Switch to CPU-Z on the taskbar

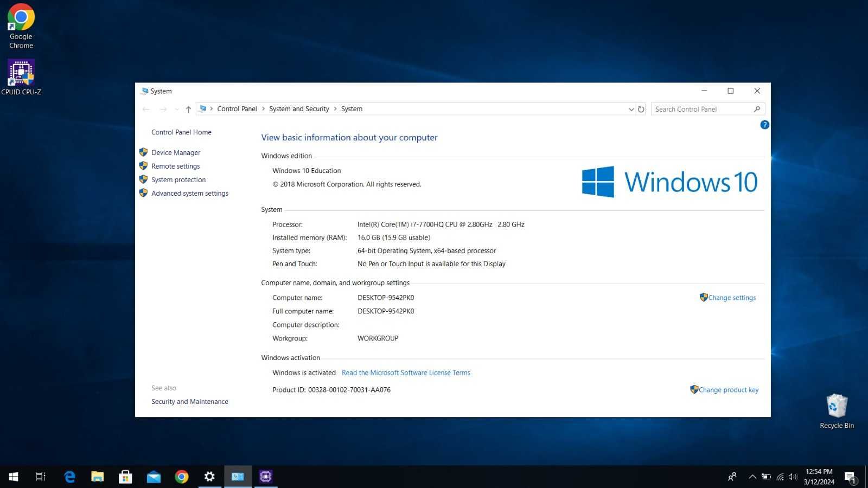coord(266,477)
